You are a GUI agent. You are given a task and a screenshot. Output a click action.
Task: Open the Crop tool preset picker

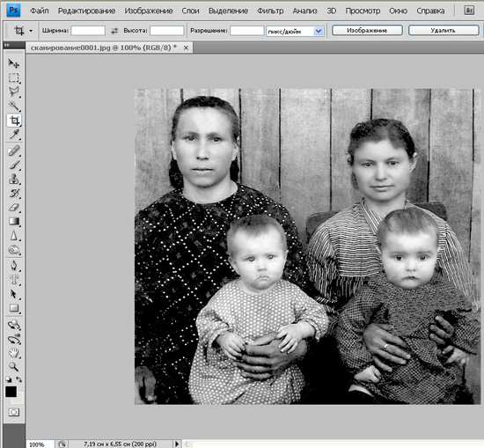31,31
